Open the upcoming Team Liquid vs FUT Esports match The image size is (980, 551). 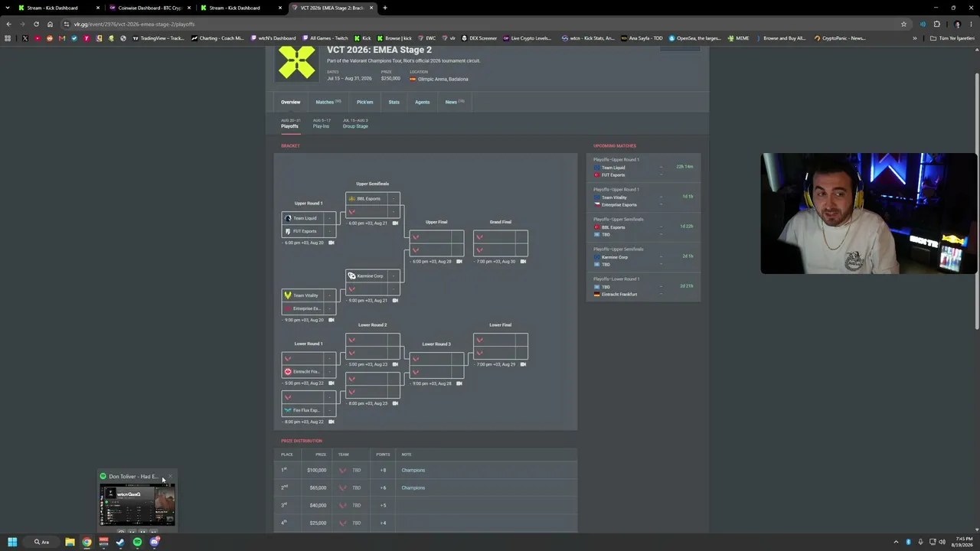coord(643,168)
